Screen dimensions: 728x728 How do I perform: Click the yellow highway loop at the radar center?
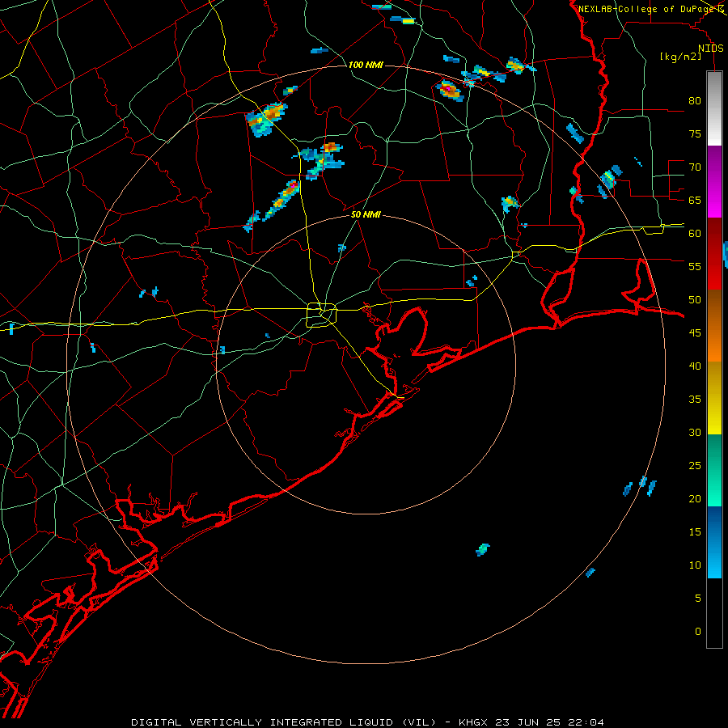coord(322,315)
